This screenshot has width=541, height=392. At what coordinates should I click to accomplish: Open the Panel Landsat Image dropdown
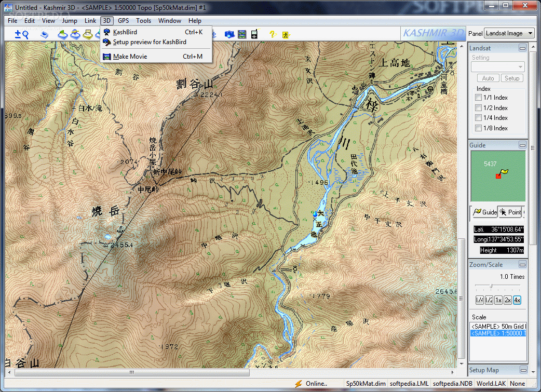point(509,33)
